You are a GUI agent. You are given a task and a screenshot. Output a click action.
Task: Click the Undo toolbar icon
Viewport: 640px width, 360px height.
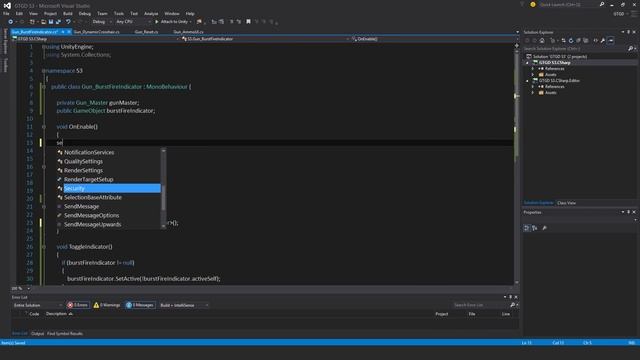point(68,22)
